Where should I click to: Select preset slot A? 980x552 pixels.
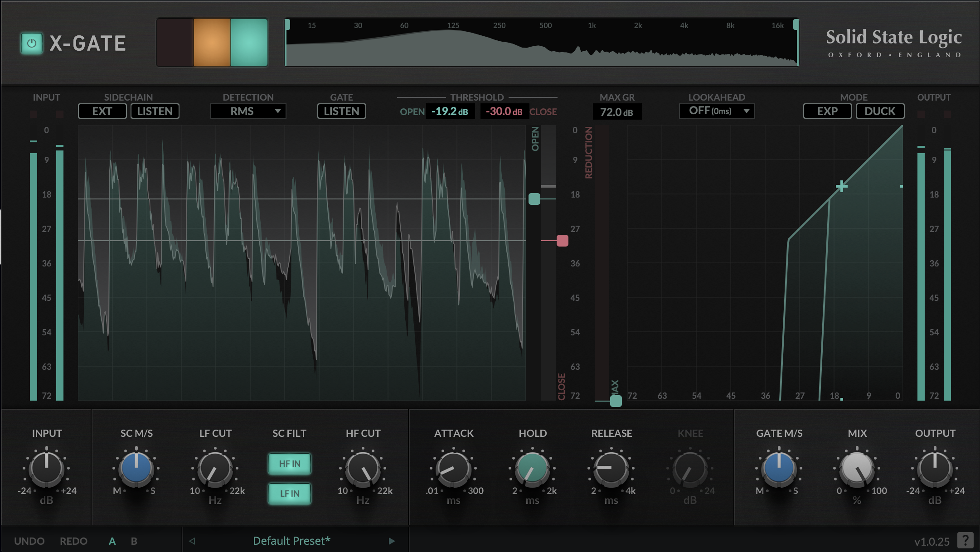(112, 540)
